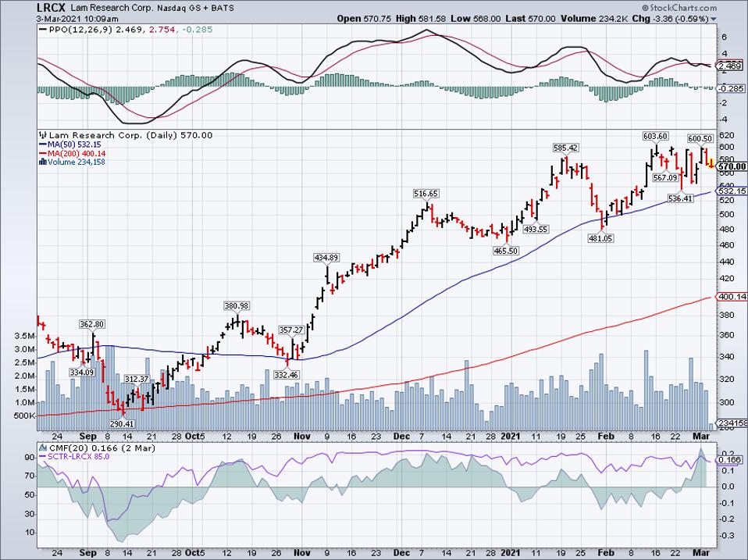The image size is (748, 560).
Task: Click the 2.469 PPO marker on right axis
Action: [x=729, y=66]
